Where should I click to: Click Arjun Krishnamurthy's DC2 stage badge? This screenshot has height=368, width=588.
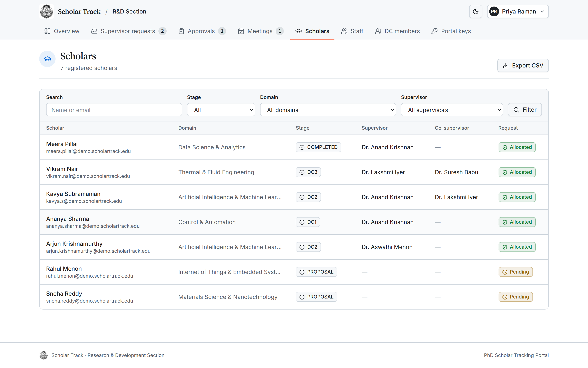pyautogui.click(x=308, y=247)
